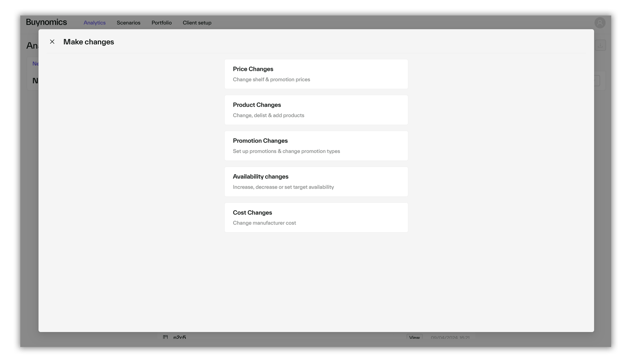631x364 pixels.
Task: Click the Buynomics logo
Action: click(46, 22)
